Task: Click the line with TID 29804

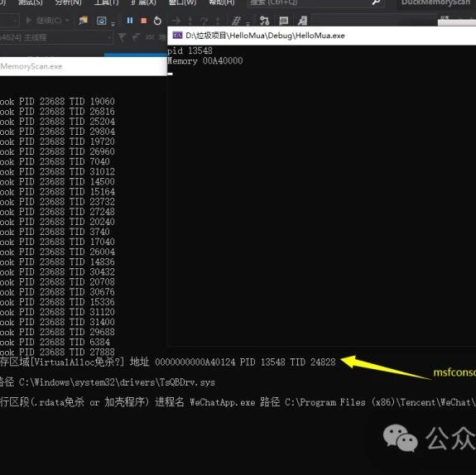Action: pyautogui.click(x=57, y=132)
